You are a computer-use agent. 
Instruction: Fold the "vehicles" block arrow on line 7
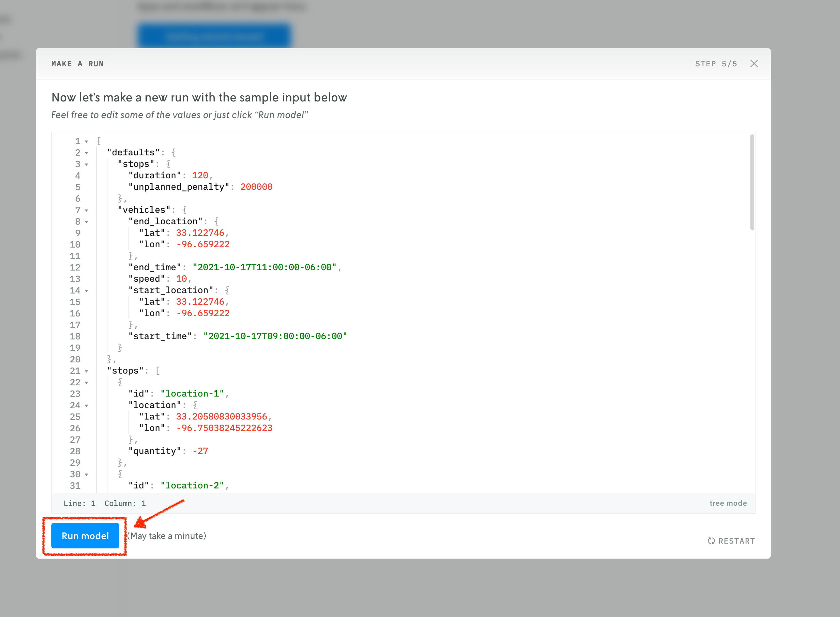click(87, 211)
